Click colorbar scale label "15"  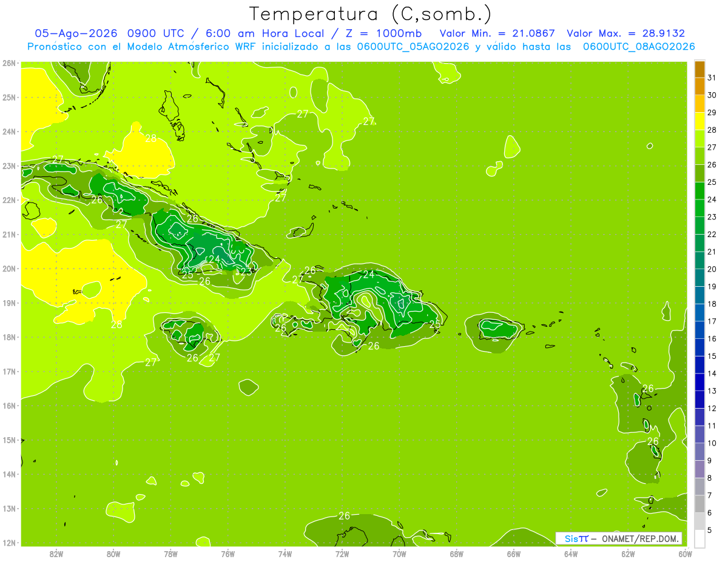(712, 356)
